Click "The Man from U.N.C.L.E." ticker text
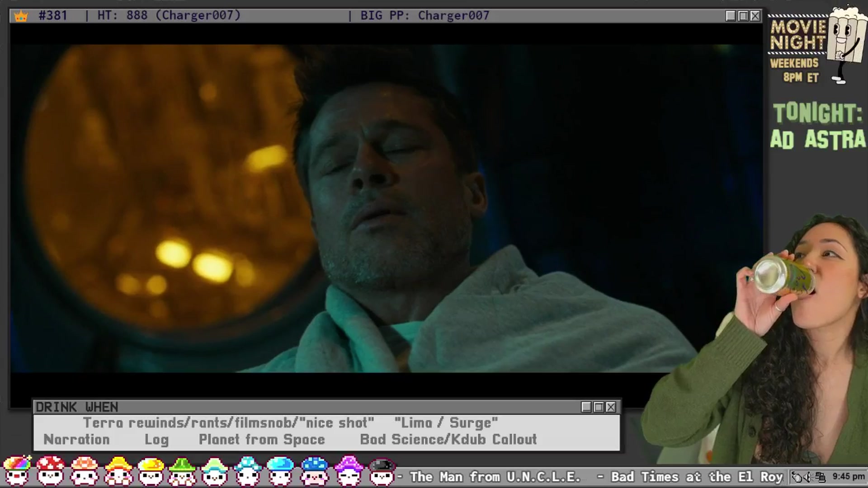The width and height of the screenshot is (868, 488). (x=495, y=477)
